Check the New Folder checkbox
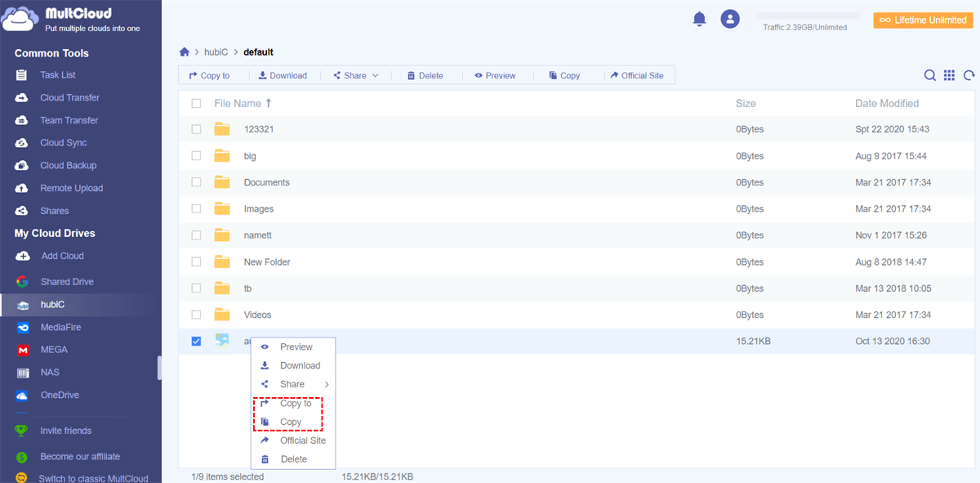Viewport: 980px width, 483px height. click(196, 262)
